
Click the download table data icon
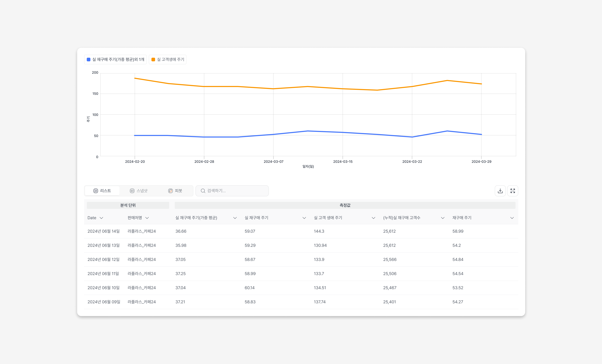(500, 191)
